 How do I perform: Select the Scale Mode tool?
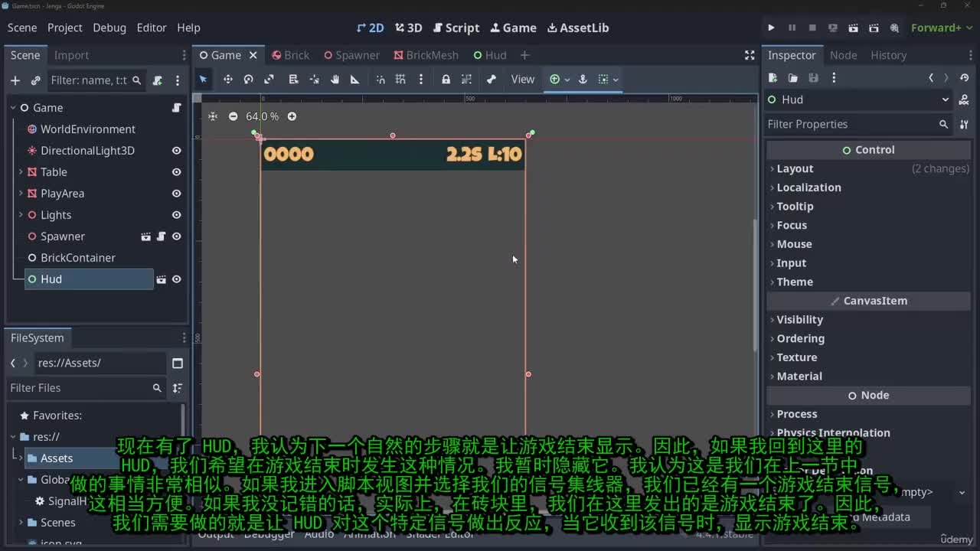pyautogui.click(x=269, y=80)
